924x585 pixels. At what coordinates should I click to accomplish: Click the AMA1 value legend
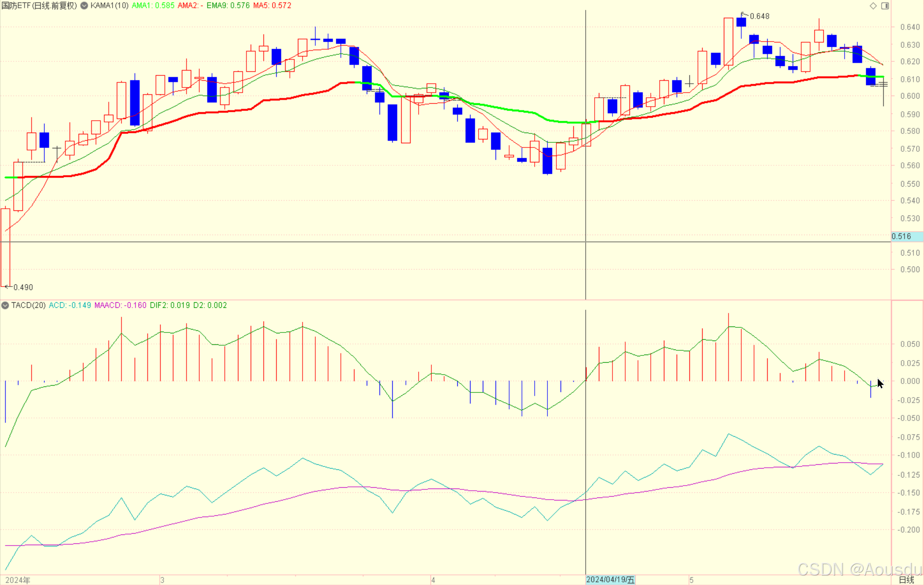[153, 6]
